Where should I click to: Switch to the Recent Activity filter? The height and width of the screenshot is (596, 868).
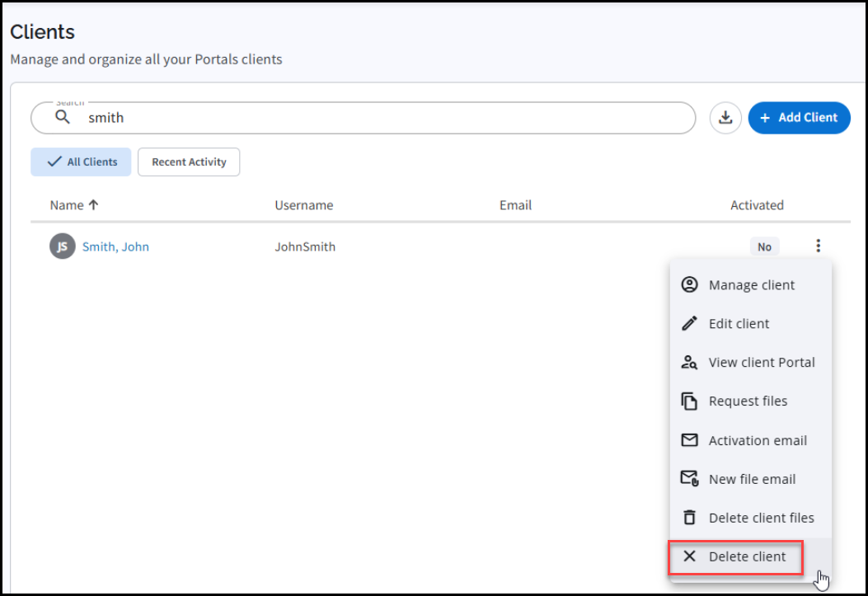(x=189, y=162)
